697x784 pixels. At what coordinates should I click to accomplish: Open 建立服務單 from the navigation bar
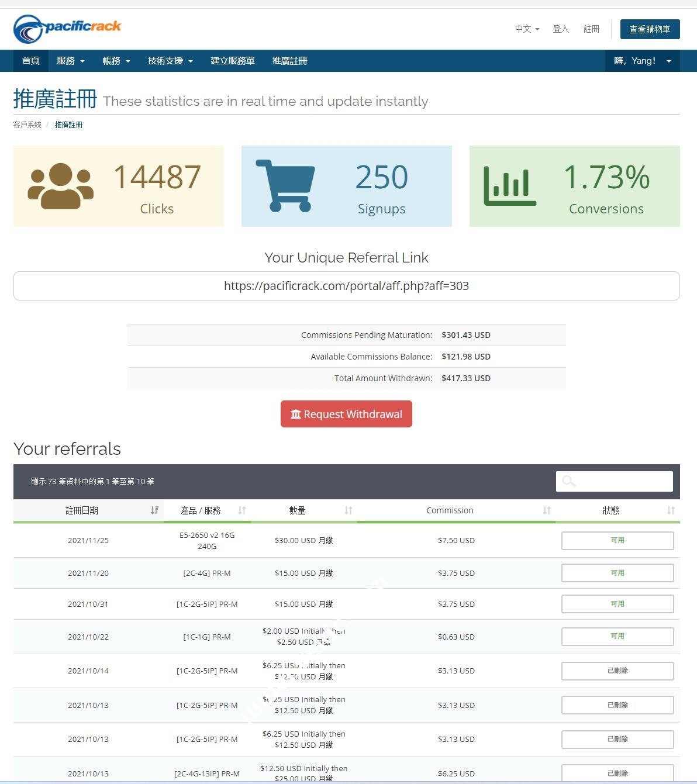click(232, 61)
